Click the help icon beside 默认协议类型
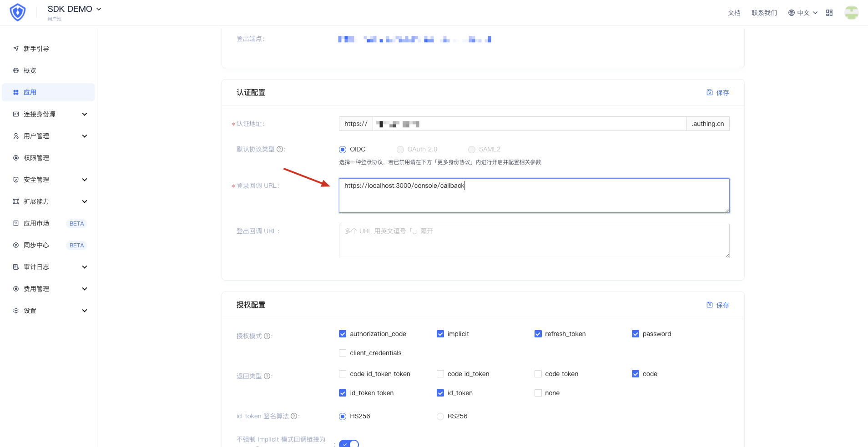Image resolution: width=868 pixels, height=447 pixels. point(280,149)
